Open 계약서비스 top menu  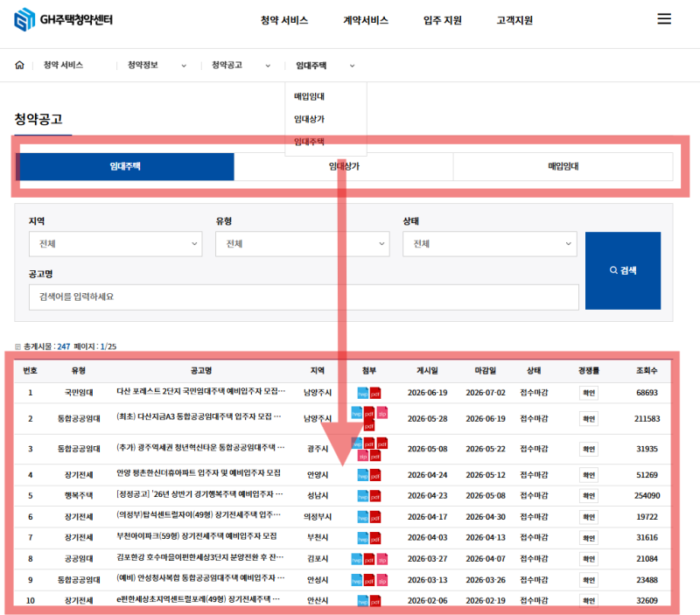click(x=366, y=20)
